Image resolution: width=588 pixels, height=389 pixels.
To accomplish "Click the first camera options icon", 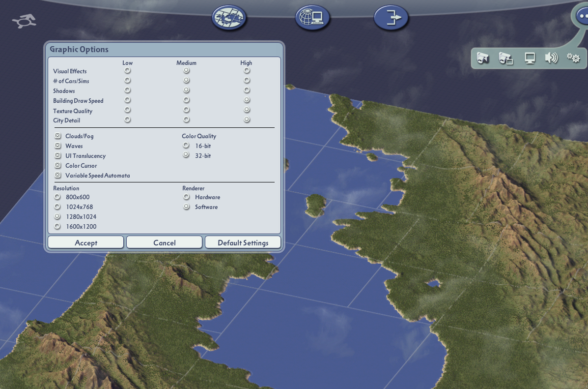I will (x=482, y=58).
